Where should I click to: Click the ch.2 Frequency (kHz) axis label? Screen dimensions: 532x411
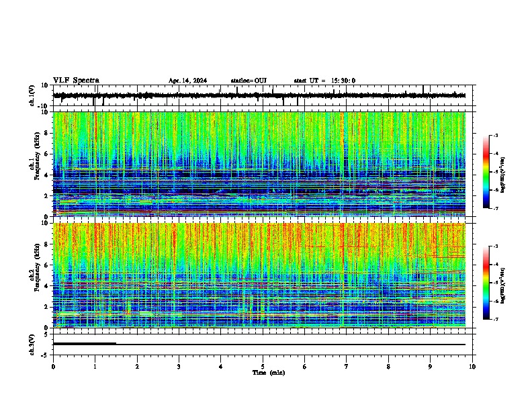(x=34, y=267)
